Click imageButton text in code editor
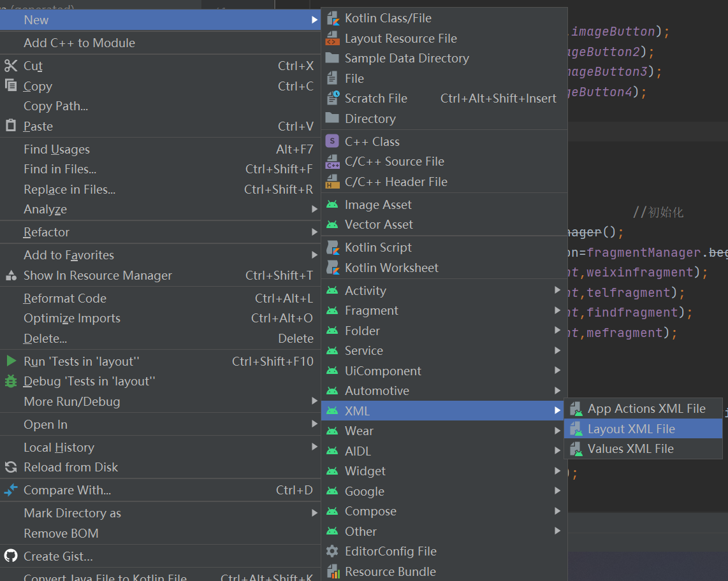 coord(613,32)
